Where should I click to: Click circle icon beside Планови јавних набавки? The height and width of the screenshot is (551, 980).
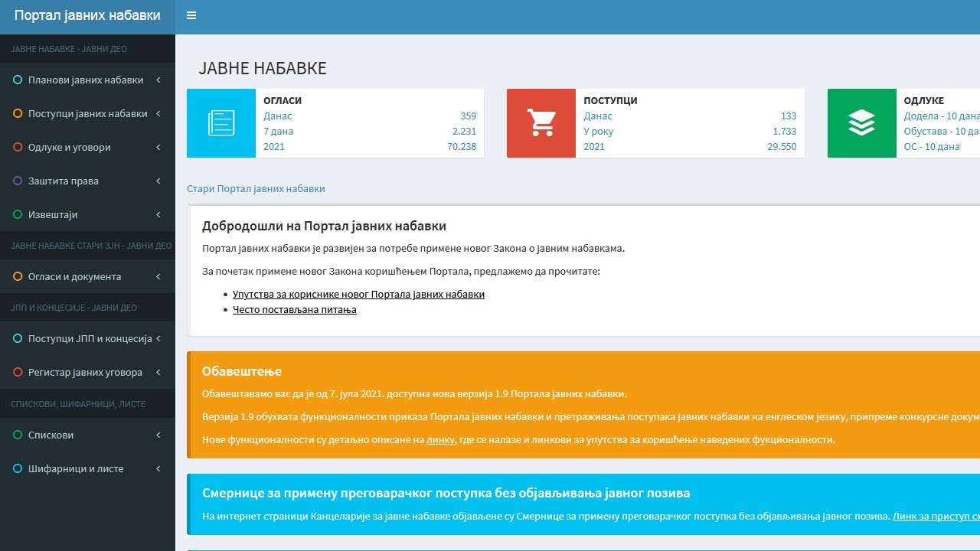18,80
